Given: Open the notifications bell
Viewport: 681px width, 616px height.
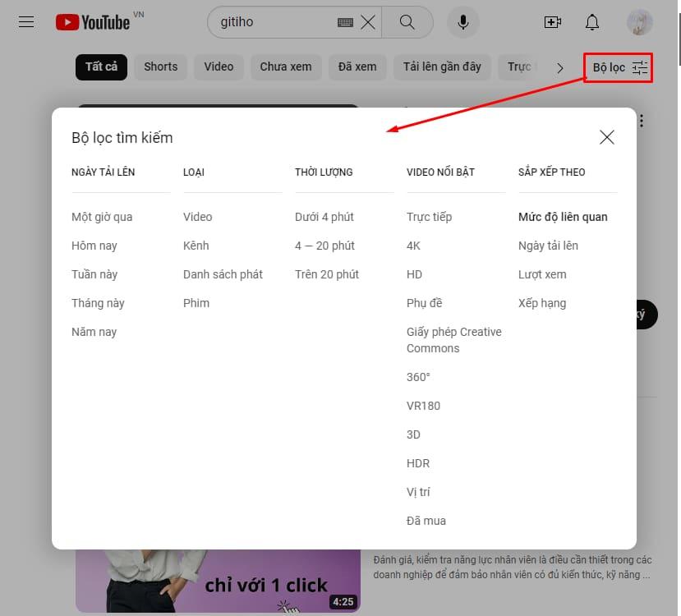Looking at the screenshot, I should [x=592, y=21].
